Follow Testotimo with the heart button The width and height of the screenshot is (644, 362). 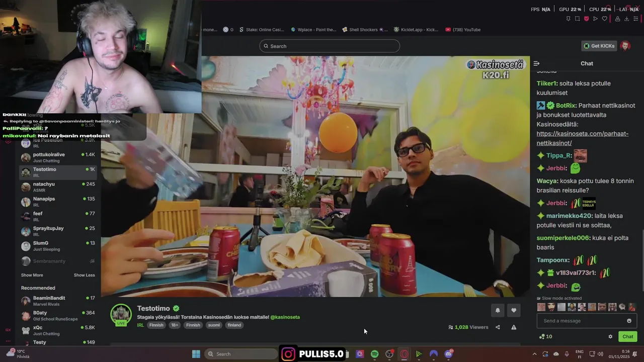514,310
